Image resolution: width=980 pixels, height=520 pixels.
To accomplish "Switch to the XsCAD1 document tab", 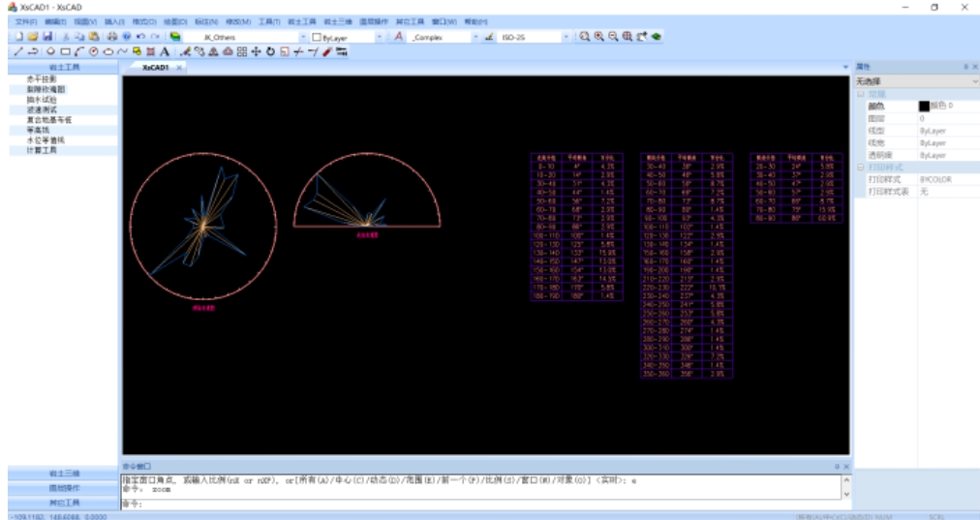I will tap(156, 68).
